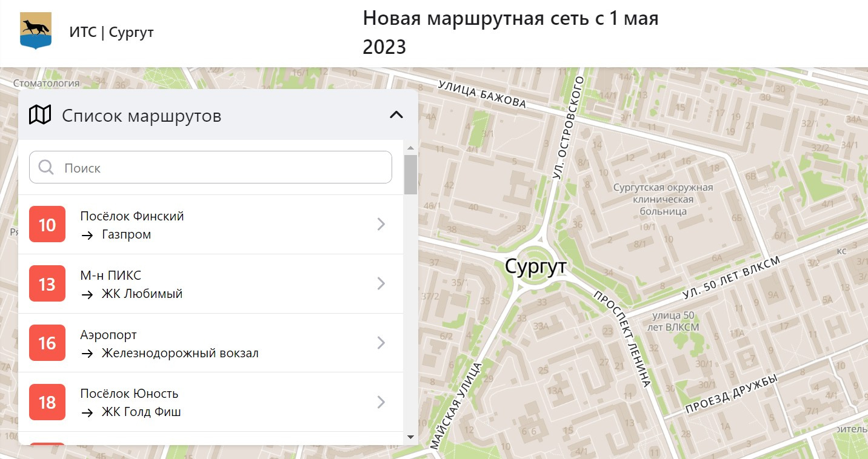Viewport: 868px width, 459px height.
Task: Click the magnifier icon in the search box
Action: [x=47, y=167]
